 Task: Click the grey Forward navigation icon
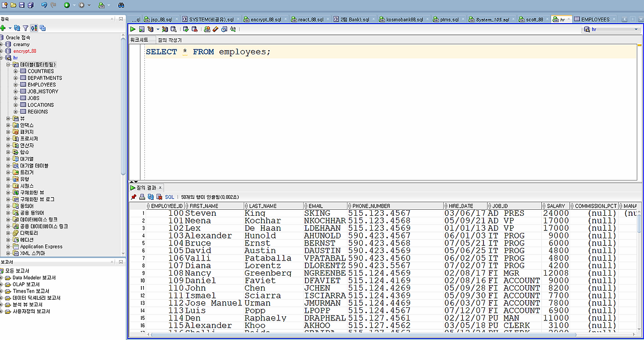pyautogui.click(x=82, y=5)
